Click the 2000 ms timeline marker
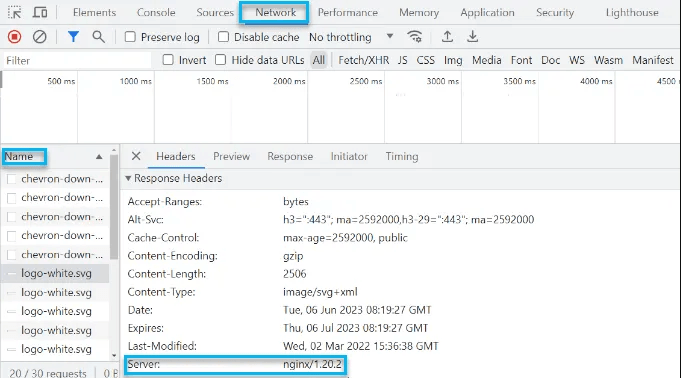 tap(289, 81)
